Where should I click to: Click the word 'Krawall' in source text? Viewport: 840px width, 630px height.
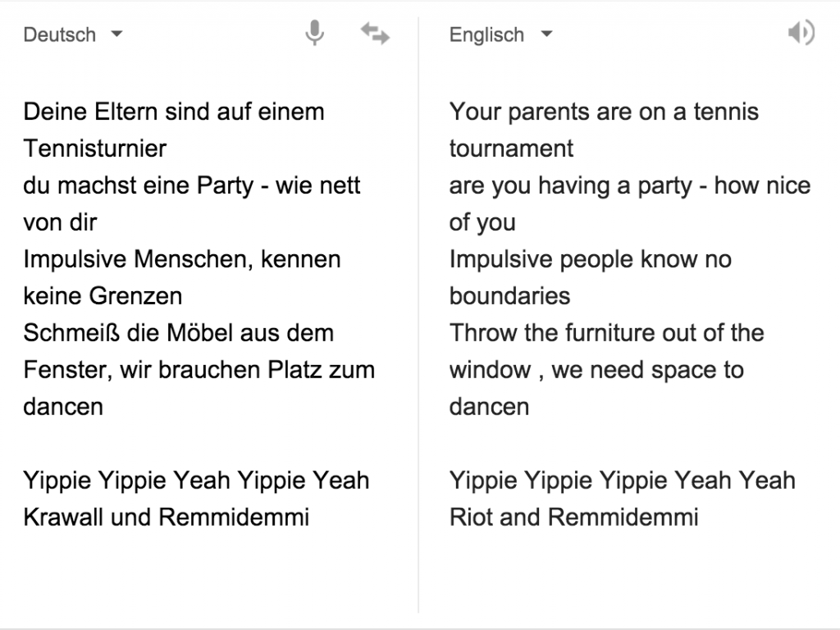(63, 517)
